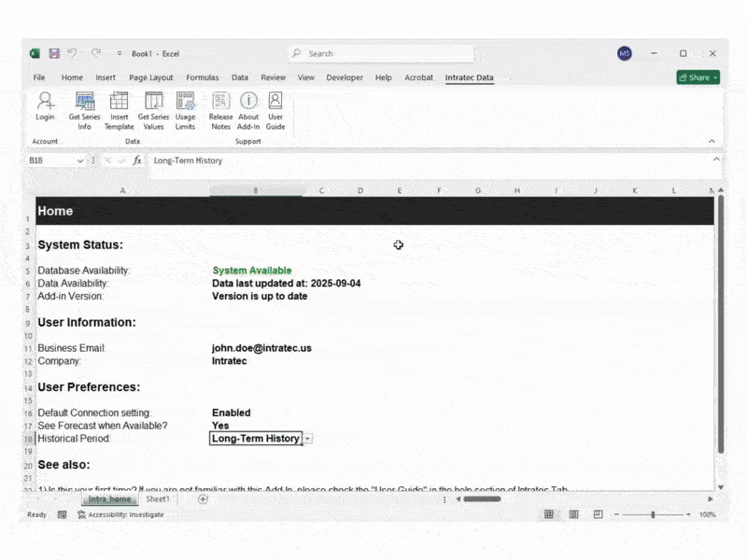This screenshot has height=560, width=747.
Task: Open the Formulas ribbon tab
Action: tap(202, 78)
